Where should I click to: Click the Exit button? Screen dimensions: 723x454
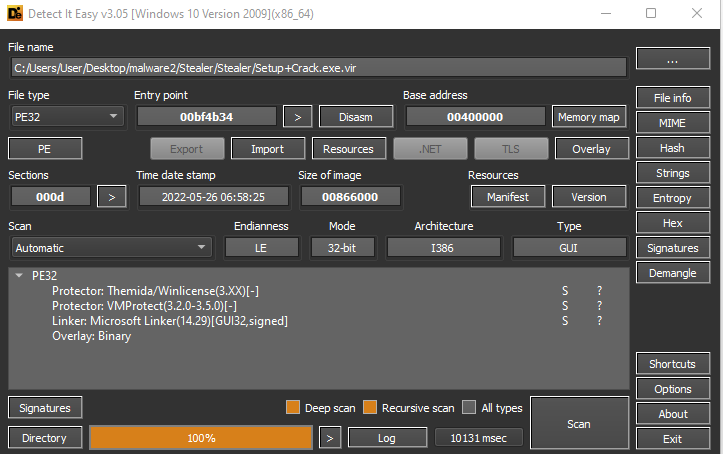click(673, 439)
